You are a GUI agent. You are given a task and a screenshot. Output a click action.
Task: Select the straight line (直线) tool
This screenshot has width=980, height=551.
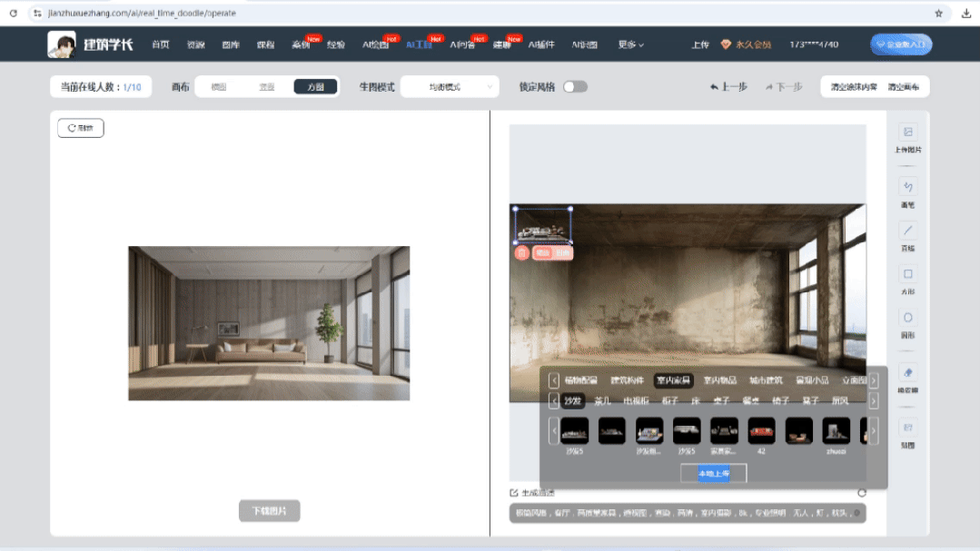[x=907, y=237]
